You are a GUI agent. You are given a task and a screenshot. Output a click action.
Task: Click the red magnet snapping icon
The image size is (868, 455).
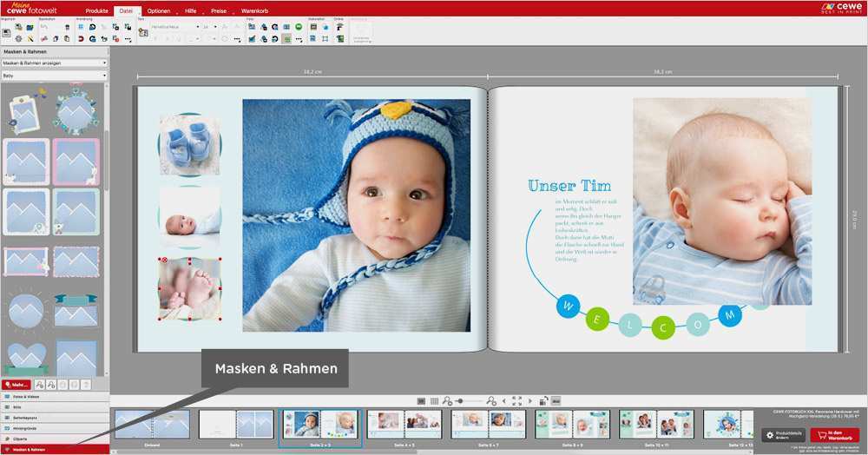80,39
